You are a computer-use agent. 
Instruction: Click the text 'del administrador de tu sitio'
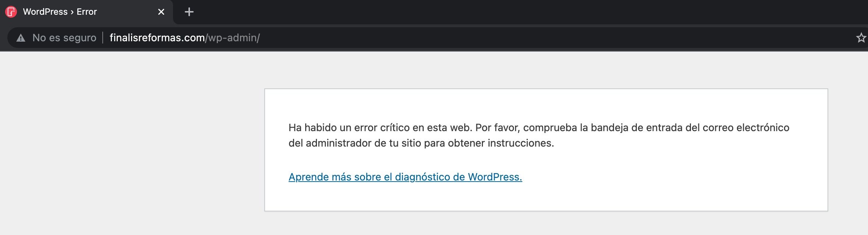coord(355,143)
